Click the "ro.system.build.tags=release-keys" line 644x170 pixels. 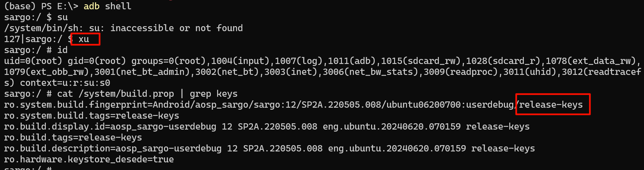[91, 116]
